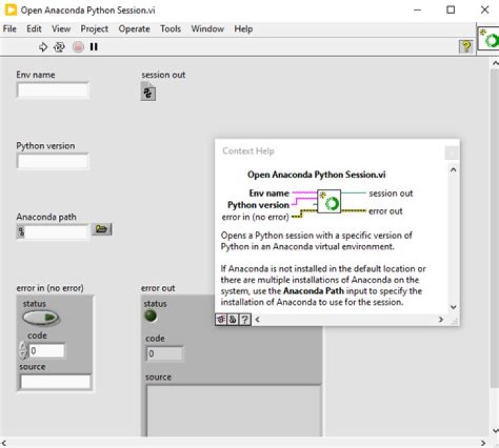The height and width of the screenshot is (448, 499).
Task: Increment or decrement the error in code stepper
Action: (23, 350)
